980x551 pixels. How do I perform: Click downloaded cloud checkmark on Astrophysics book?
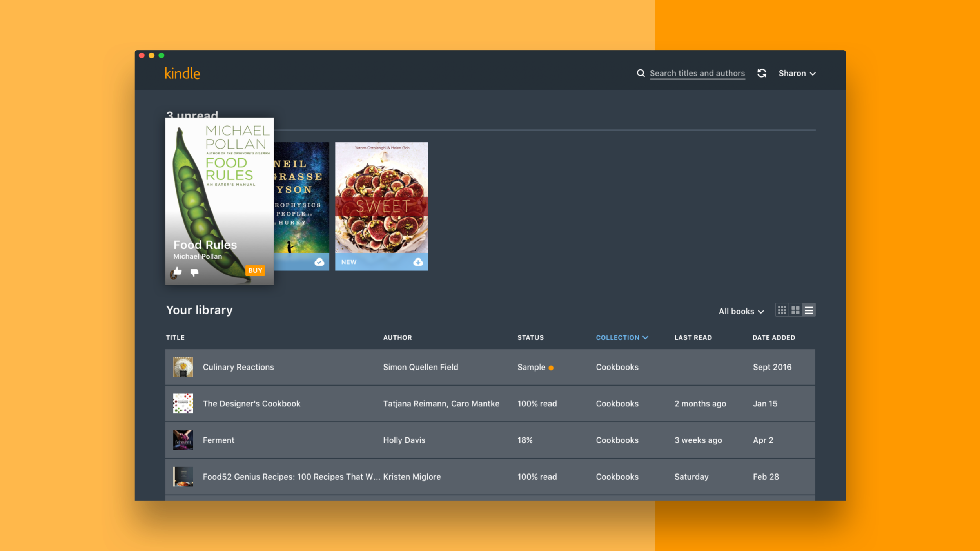[319, 262]
